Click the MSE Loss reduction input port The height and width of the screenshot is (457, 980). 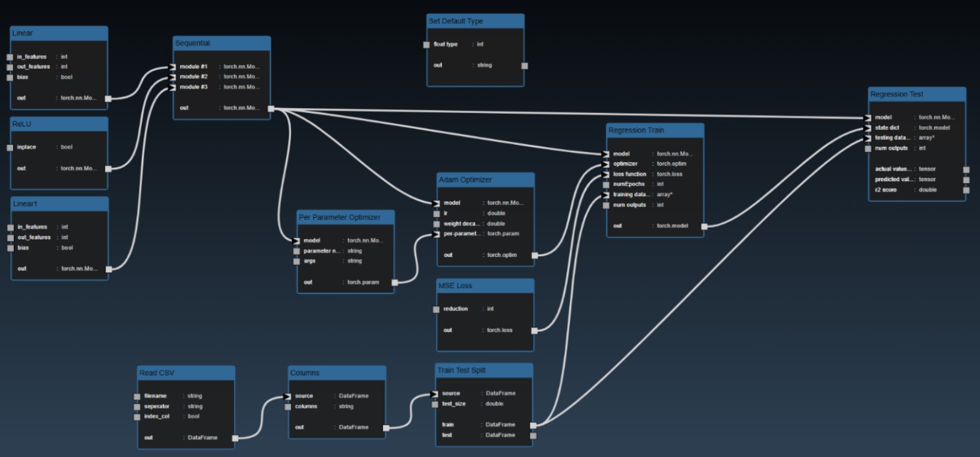[436, 309]
